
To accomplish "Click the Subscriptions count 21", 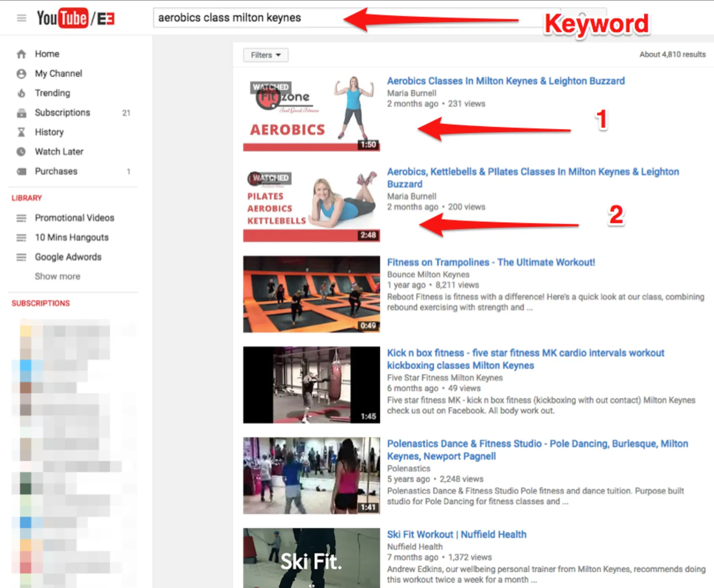I will 126,113.
